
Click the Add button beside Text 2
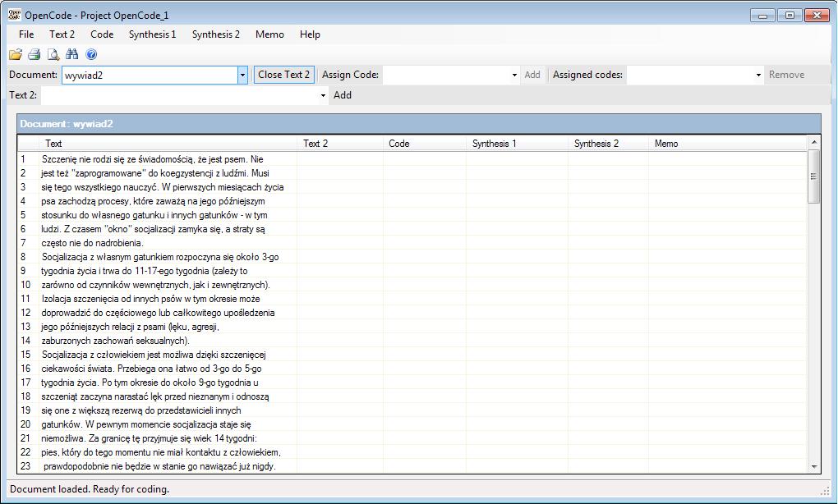(343, 95)
